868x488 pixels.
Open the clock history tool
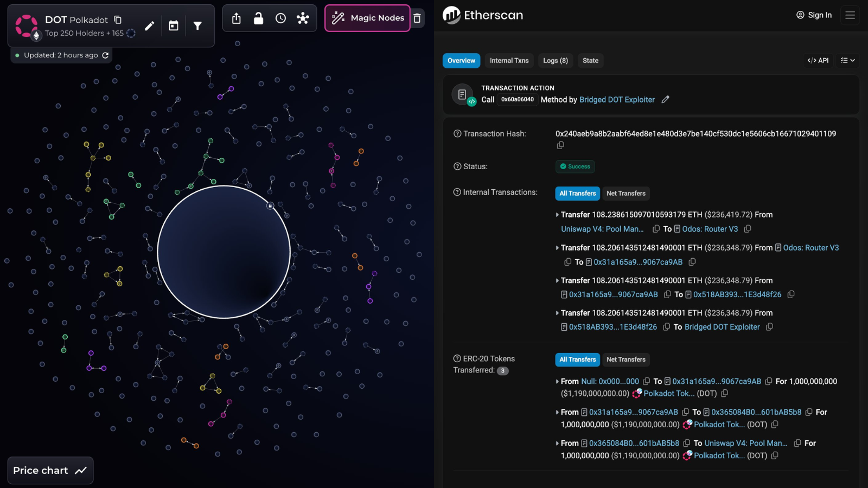(280, 18)
